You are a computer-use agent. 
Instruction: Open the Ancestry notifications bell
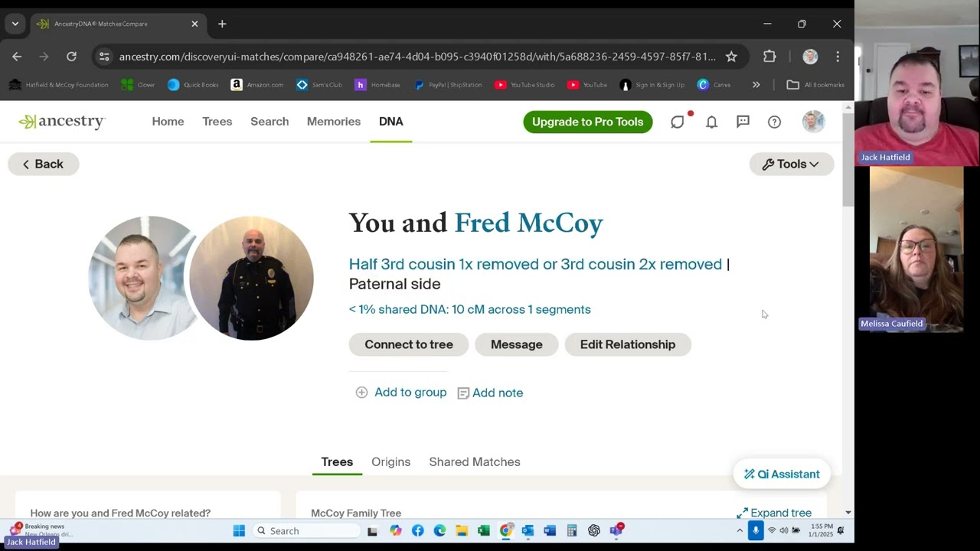(711, 122)
